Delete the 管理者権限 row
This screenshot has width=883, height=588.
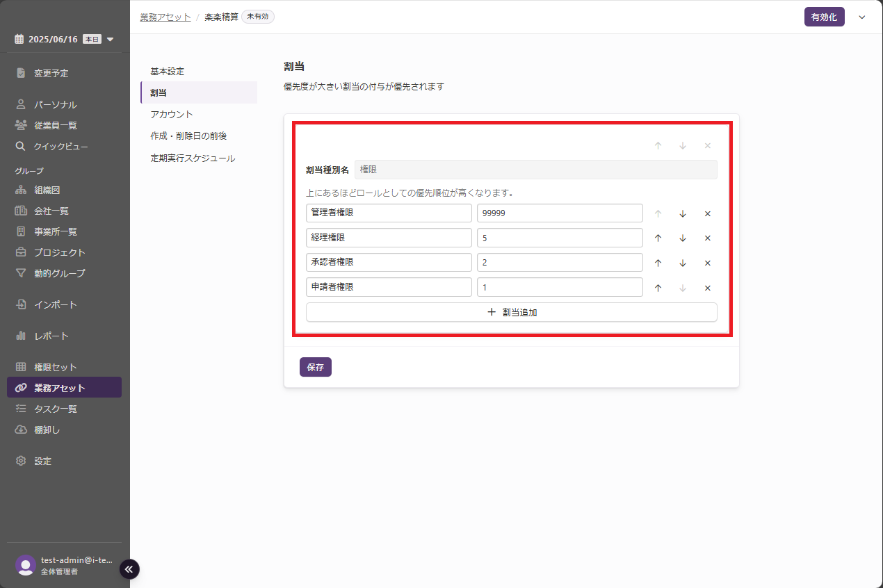click(x=707, y=214)
